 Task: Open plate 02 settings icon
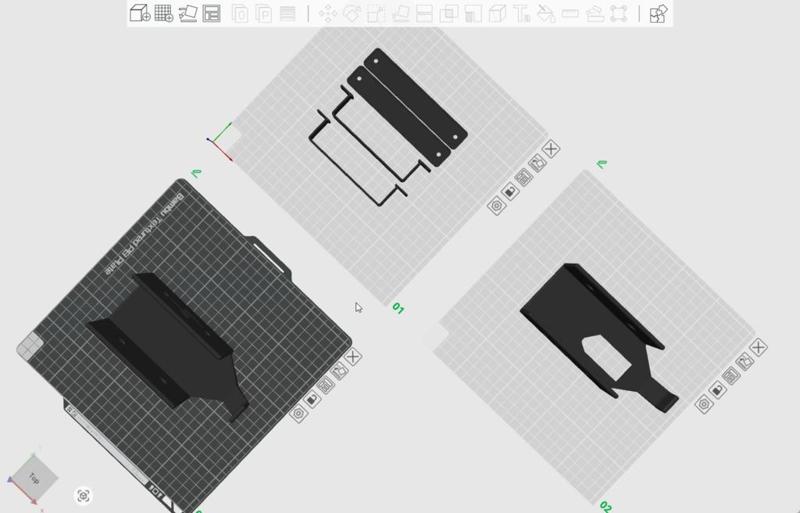pyautogui.click(x=704, y=404)
